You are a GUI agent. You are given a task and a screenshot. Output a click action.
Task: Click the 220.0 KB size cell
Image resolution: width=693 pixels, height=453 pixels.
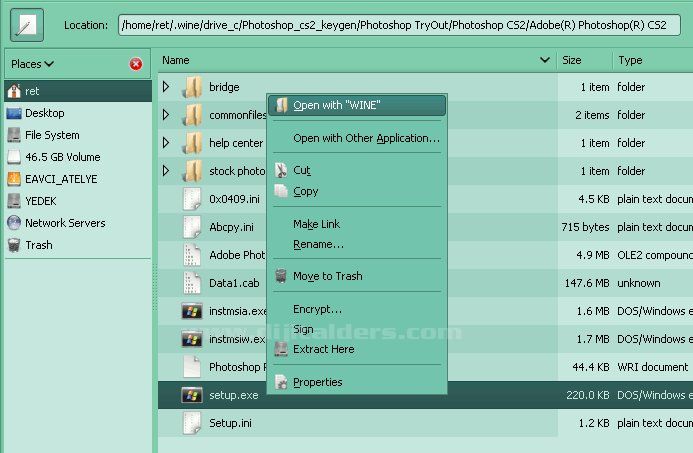tap(588, 395)
